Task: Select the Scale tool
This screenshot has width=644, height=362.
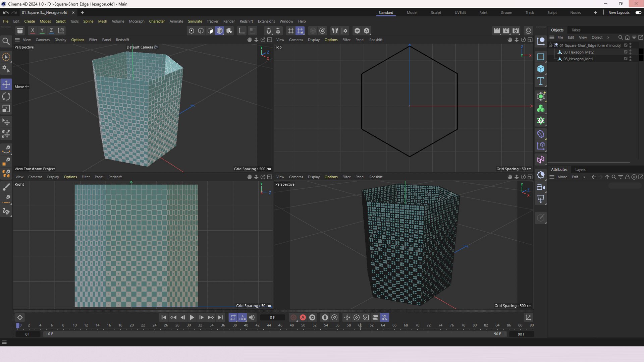Action: tap(6, 109)
